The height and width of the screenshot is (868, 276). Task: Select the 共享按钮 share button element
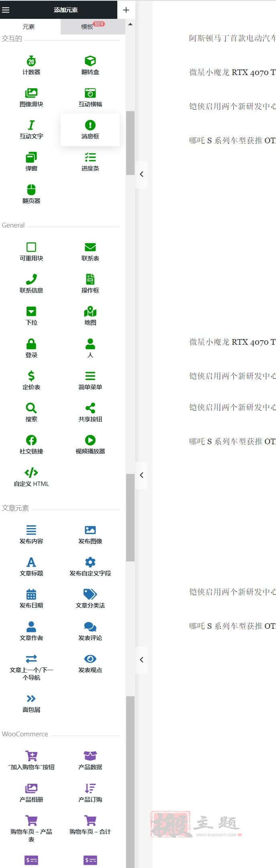pos(90,413)
